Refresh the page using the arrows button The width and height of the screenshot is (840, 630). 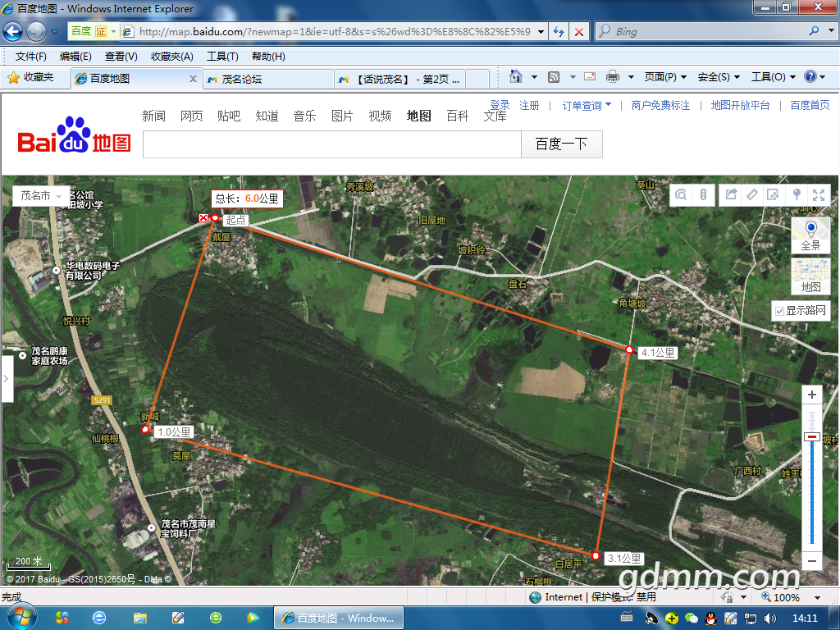[558, 32]
